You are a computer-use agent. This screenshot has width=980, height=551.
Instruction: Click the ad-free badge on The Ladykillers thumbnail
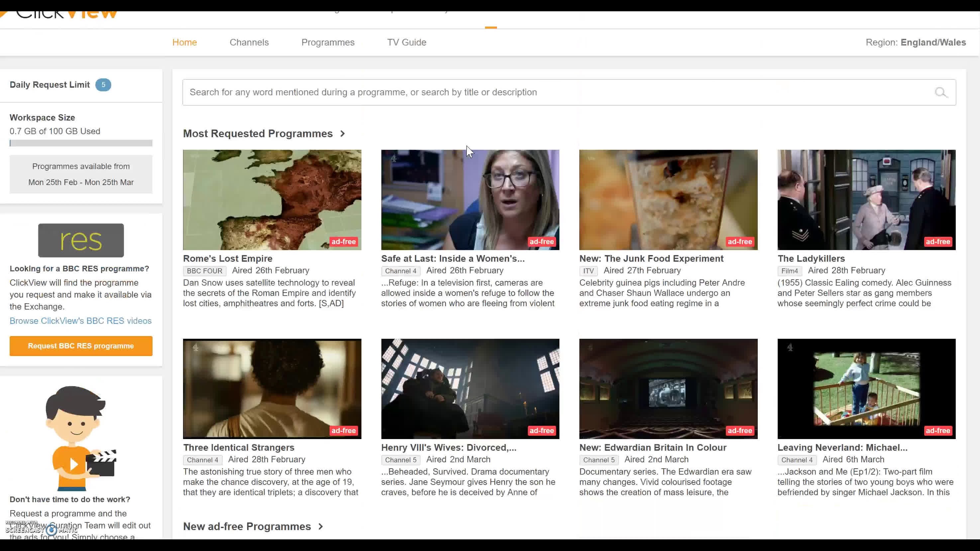(x=938, y=242)
